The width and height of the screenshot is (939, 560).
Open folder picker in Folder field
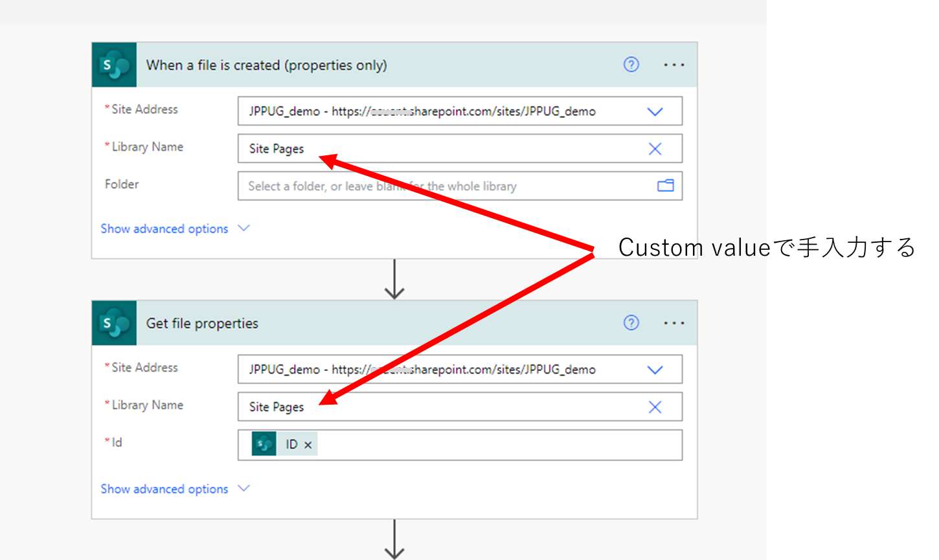(666, 186)
